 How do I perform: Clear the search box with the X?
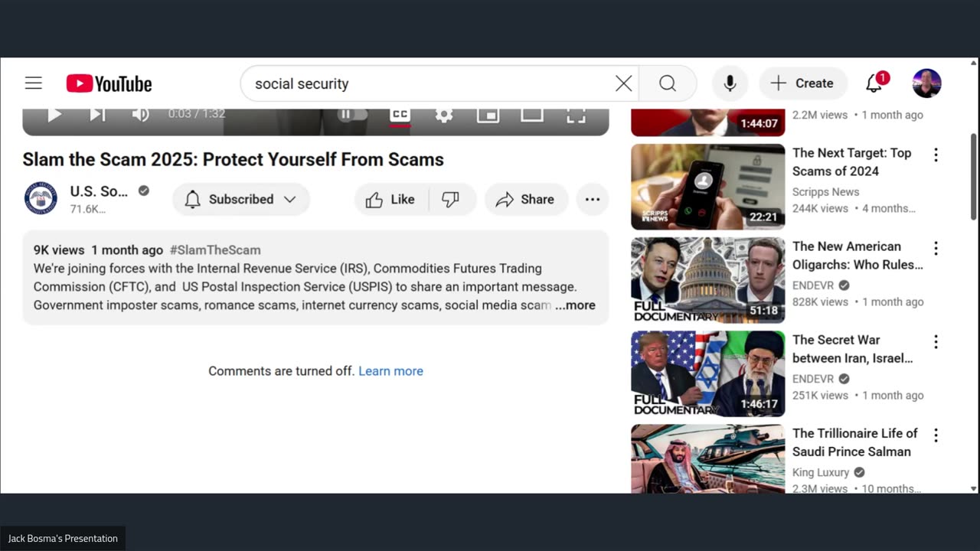pos(624,83)
